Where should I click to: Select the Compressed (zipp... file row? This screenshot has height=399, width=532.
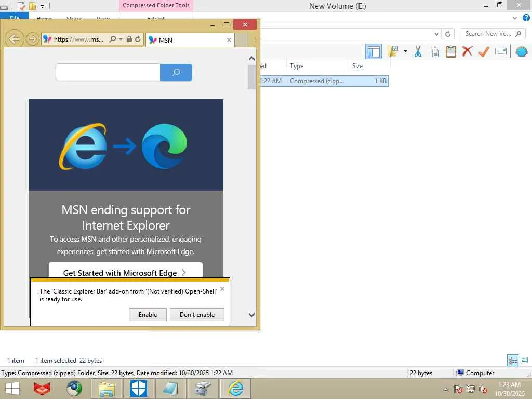coord(324,81)
